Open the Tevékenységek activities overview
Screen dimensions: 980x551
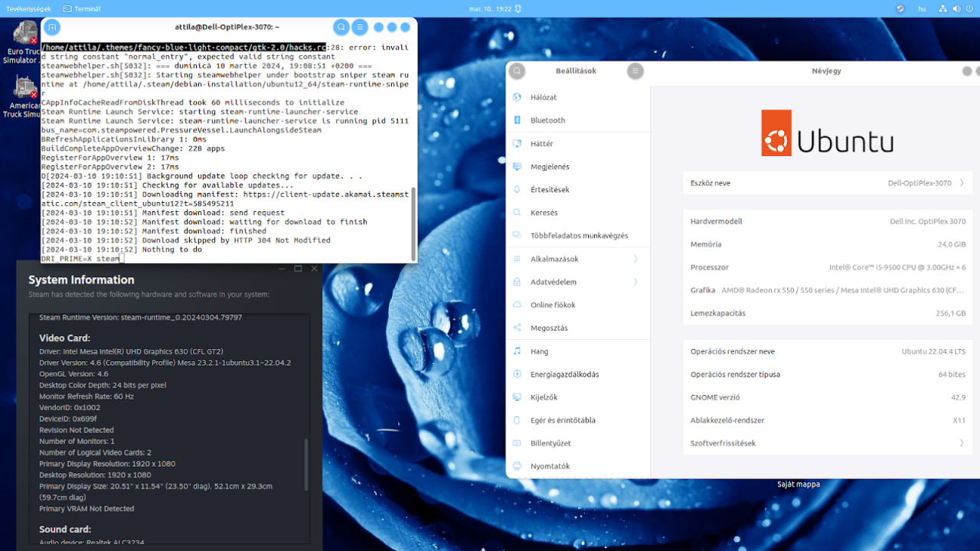coord(28,8)
